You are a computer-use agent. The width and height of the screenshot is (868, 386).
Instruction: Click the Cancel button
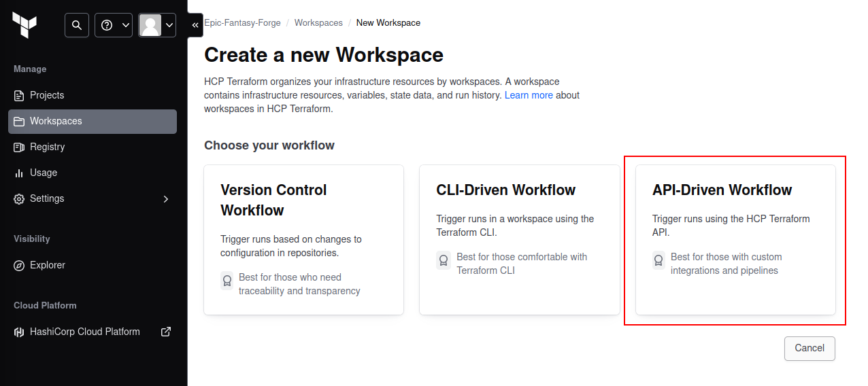click(809, 348)
